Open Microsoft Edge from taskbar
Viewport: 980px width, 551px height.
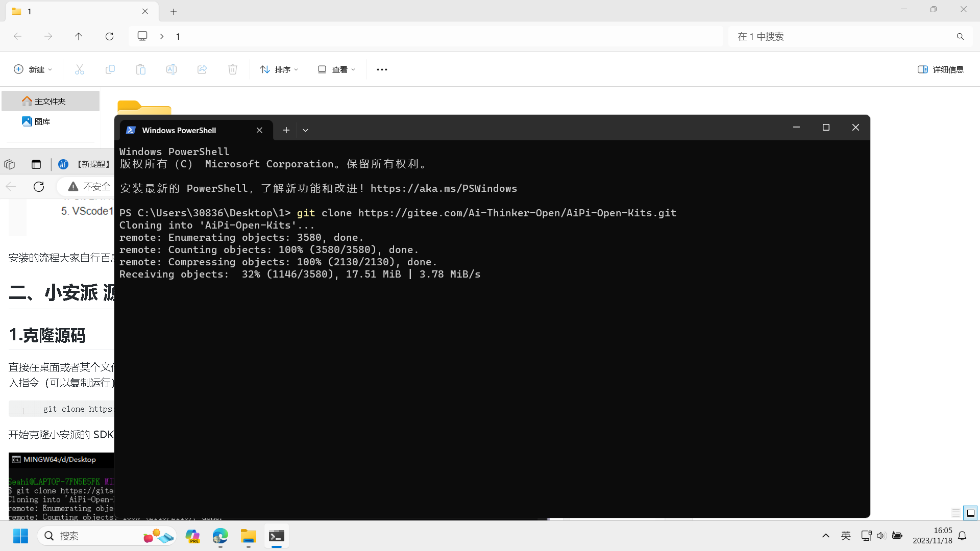(220, 536)
